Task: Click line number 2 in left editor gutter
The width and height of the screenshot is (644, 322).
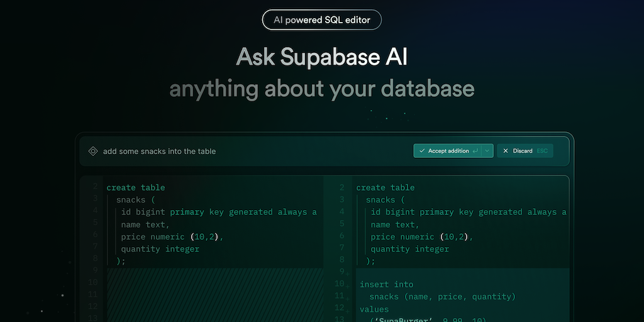Action: click(x=95, y=187)
